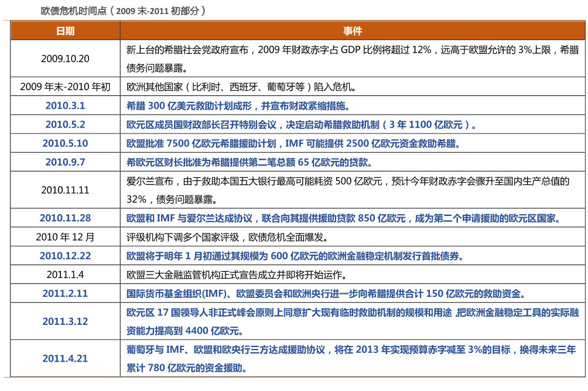Select the date cell 2010.12.22
Screen dimensions: 588x391
click(65, 256)
